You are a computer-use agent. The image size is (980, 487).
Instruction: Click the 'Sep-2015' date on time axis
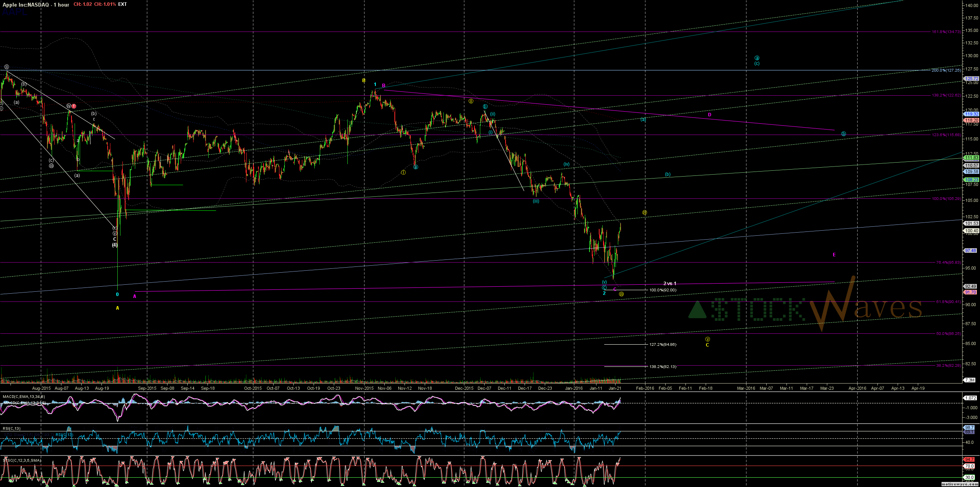(147, 388)
